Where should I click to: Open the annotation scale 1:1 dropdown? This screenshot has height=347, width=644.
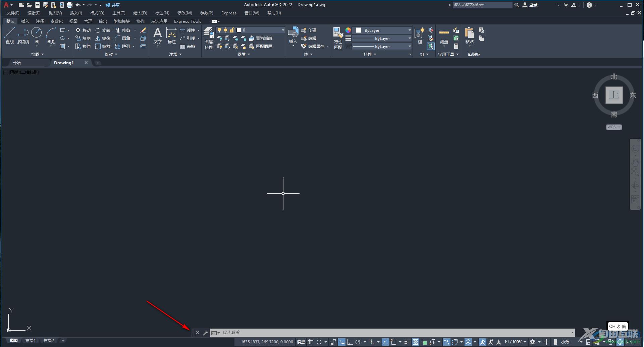tap(515, 342)
